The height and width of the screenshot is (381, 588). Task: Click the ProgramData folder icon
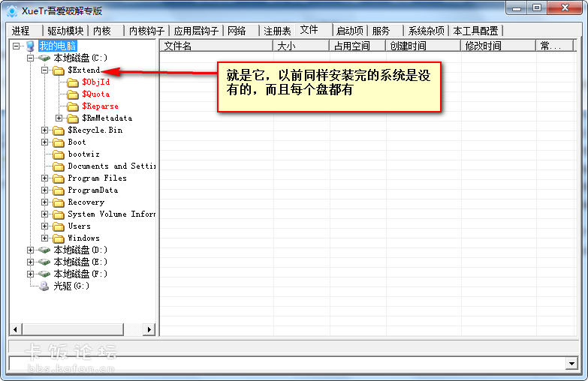pyautogui.click(x=59, y=190)
